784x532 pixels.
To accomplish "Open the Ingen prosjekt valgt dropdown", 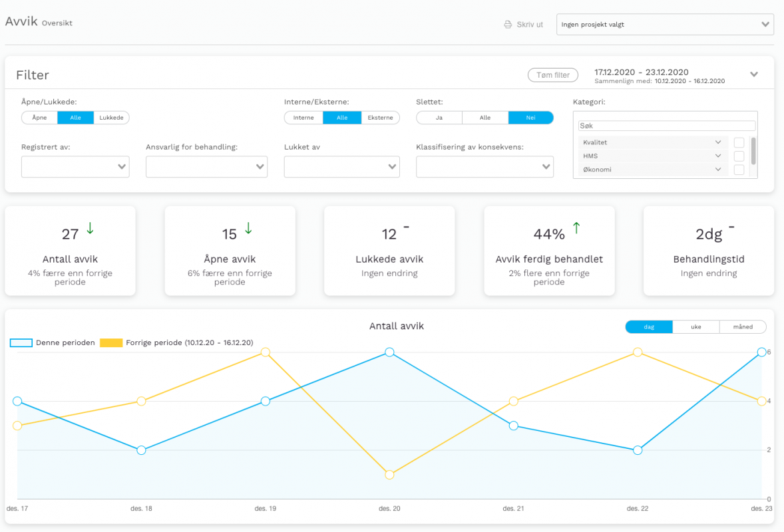I will click(x=665, y=25).
